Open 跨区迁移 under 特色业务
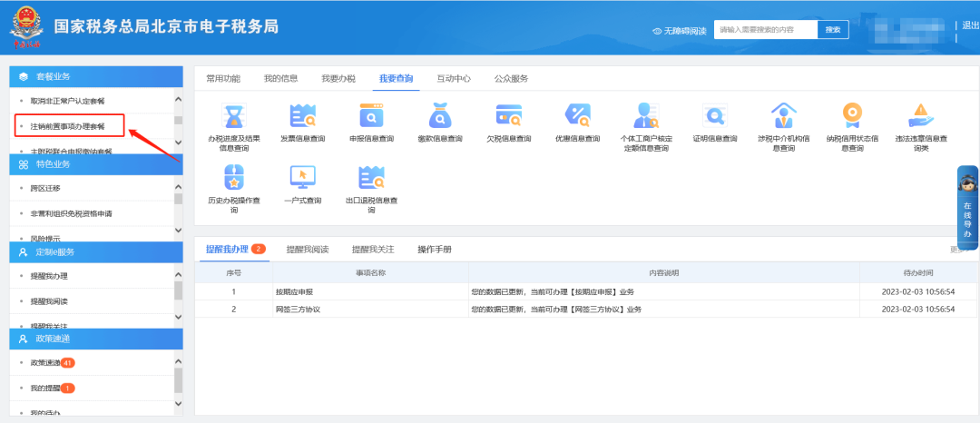The width and height of the screenshot is (980, 423). pyautogui.click(x=45, y=189)
